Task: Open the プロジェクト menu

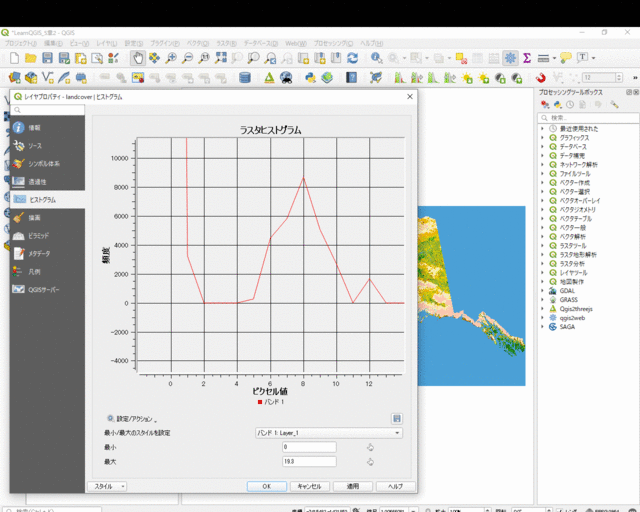Action: 20,43
